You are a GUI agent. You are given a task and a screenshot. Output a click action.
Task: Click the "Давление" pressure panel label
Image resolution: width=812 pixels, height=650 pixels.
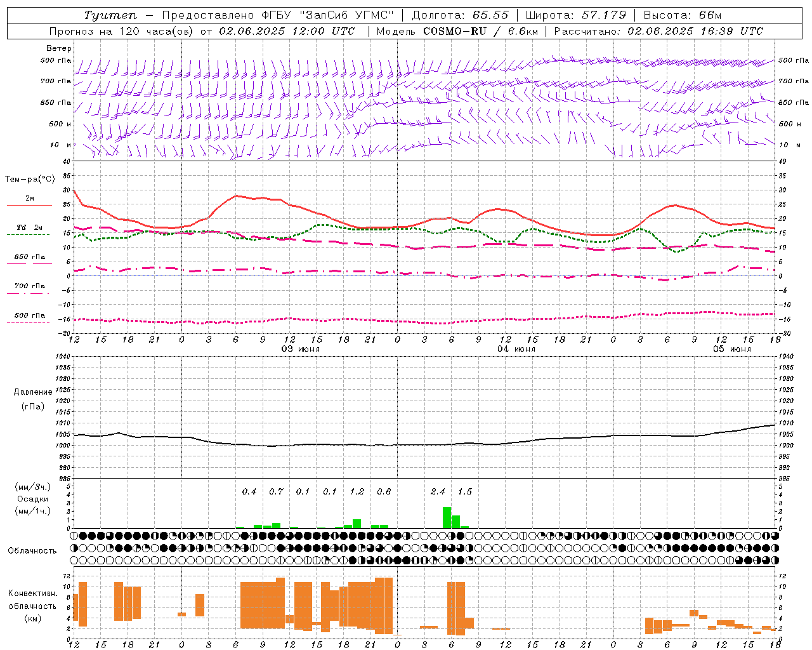click(33, 392)
